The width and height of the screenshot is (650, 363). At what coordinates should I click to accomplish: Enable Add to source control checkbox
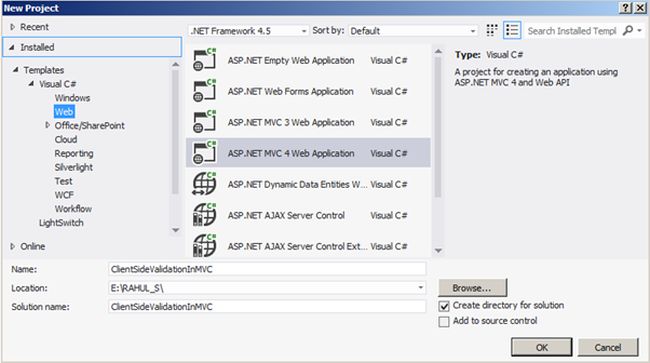444,322
